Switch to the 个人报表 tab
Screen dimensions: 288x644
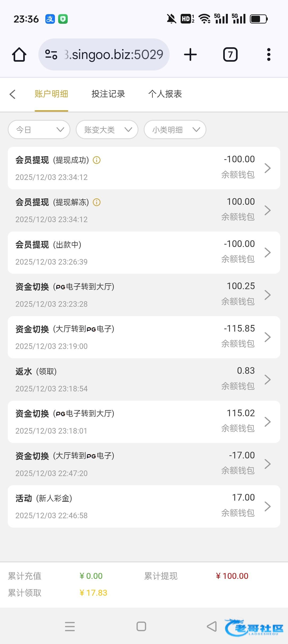pyautogui.click(x=165, y=94)
